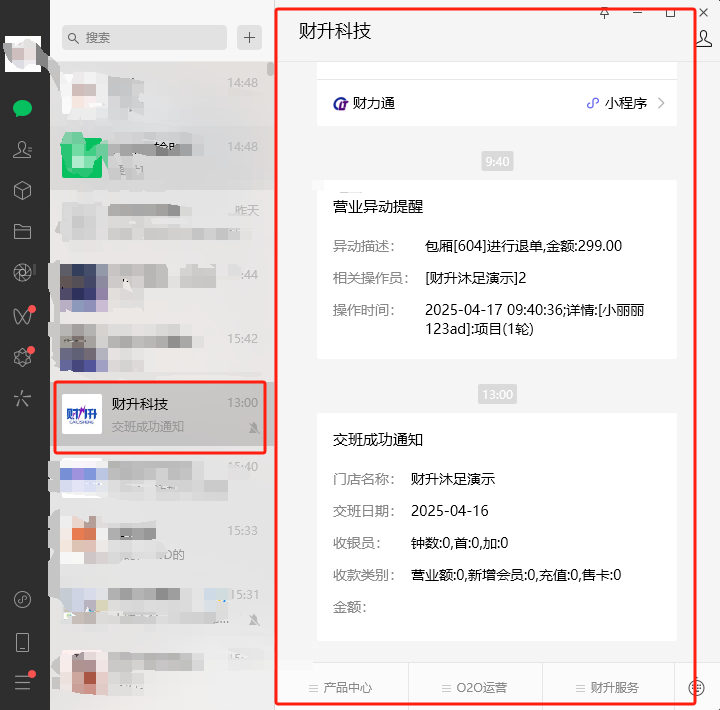Click the 13:00 timestamp in the chat
The image size is (720, 710).
click(x=497, y=394)
